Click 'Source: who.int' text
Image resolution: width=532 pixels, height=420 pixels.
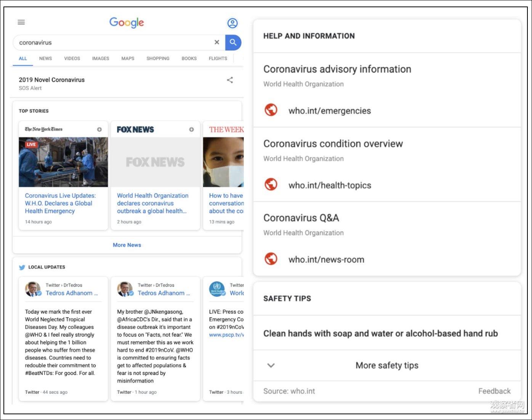[289, 391]
